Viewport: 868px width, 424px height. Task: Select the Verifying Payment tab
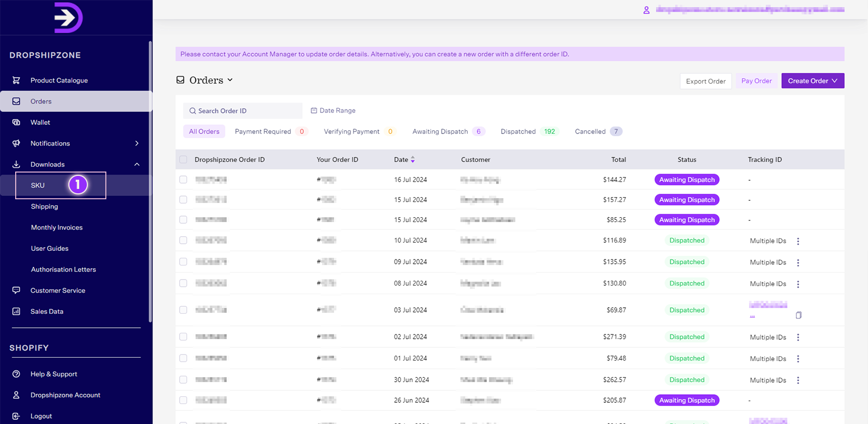[360, 131]
